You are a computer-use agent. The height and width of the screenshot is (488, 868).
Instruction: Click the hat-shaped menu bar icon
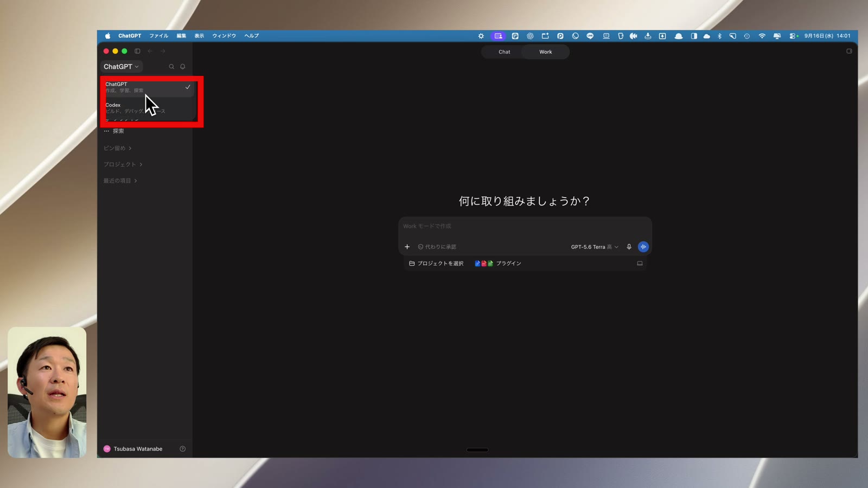point(678,36)
